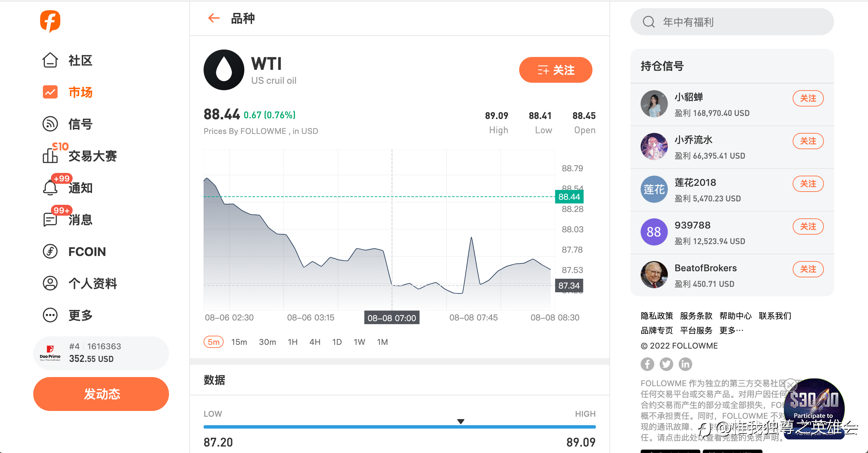The width and height of the screenshot is (868, 453).
Task: Select the 市场 market chart icon
Action: click(50, 92)
